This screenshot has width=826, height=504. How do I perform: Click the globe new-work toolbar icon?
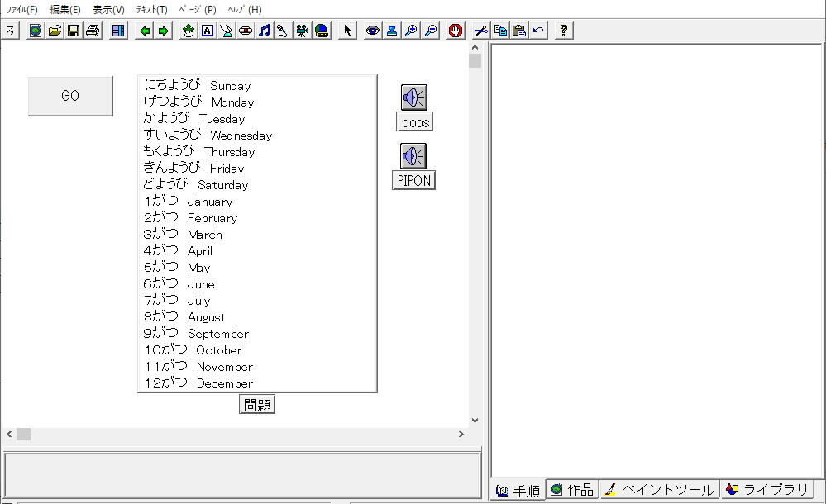36,31
